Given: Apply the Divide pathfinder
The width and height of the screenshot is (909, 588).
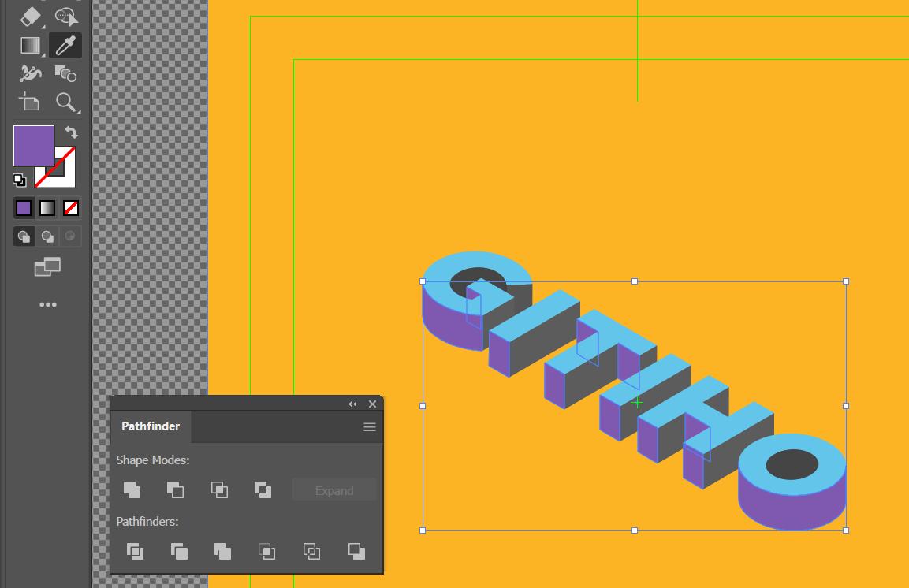Looking at the screenshot, I should coord(135,552).
